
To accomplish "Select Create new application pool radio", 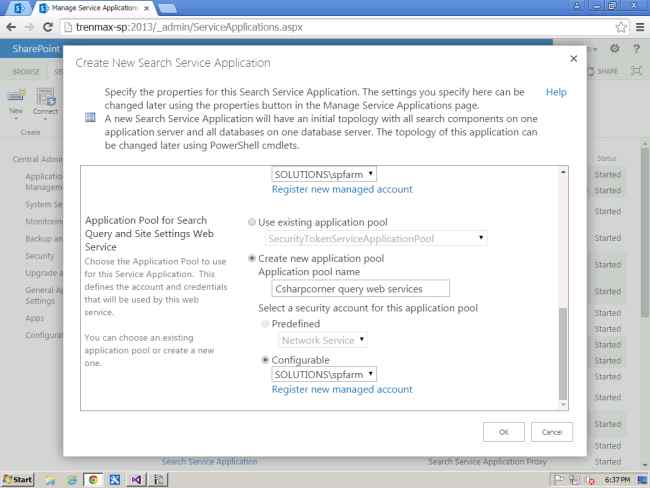I will pos(252,258).
